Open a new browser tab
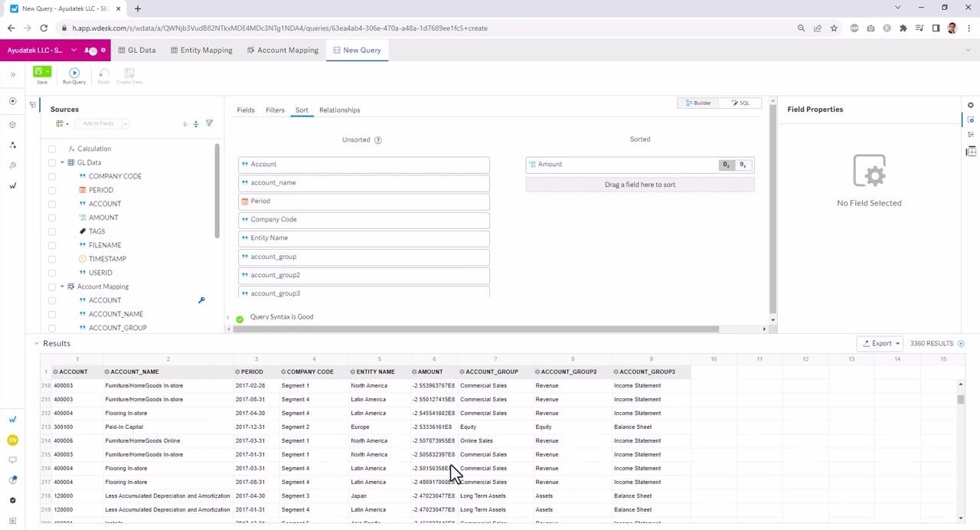 pyautogui.click(x=138, y=8)
